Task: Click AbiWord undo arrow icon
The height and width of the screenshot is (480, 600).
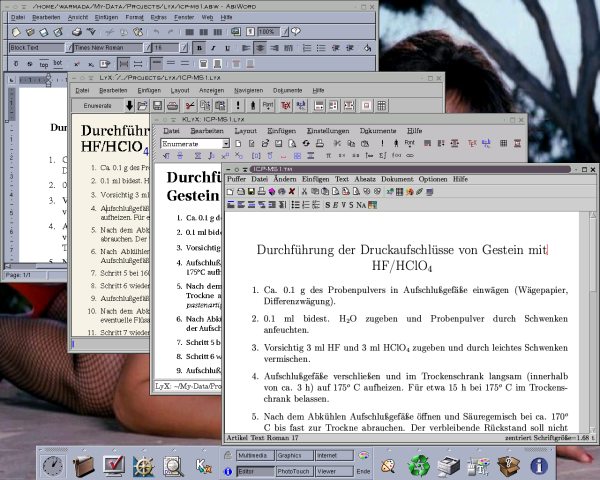Action: click(x=156, y=32)
